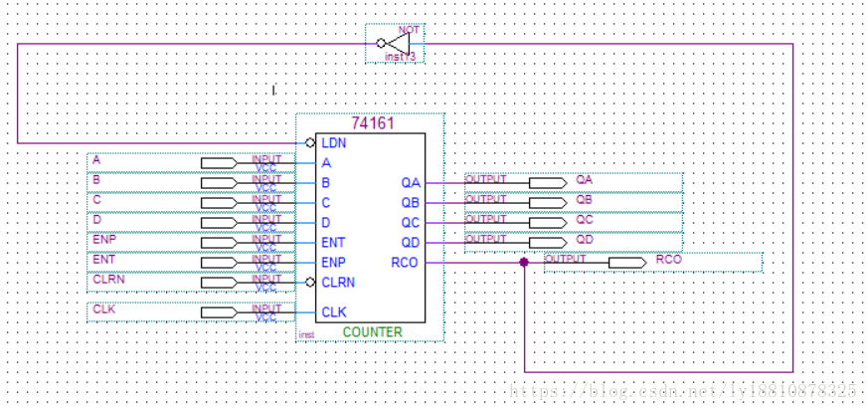Click the QD port label inside the counter
The width and height of the screenshot is (868, 411).
[x=411, y=243]
